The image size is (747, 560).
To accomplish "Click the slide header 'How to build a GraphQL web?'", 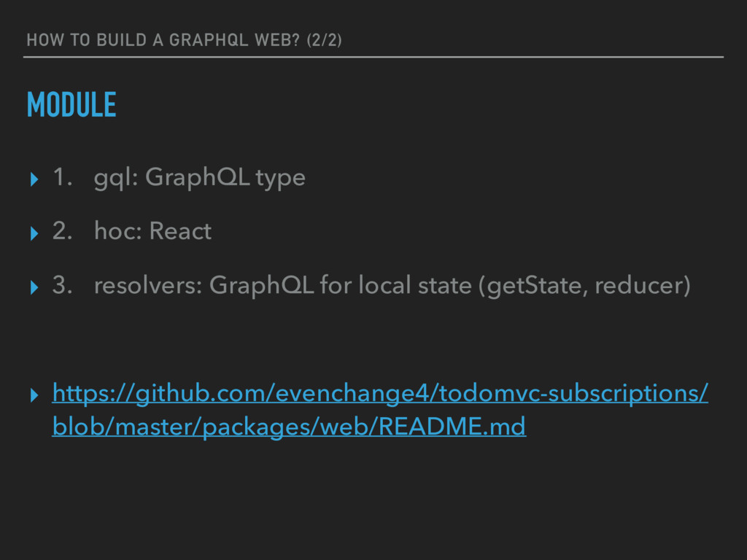I will [x=163, y=40].
